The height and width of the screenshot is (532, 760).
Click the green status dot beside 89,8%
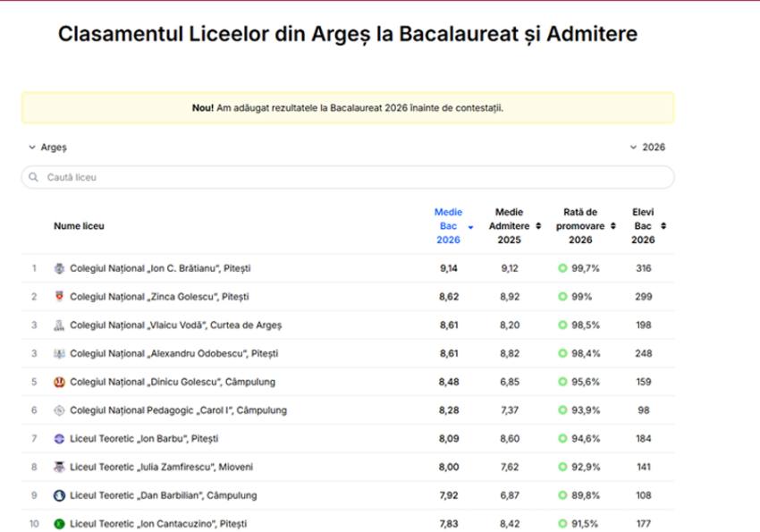(x=562, y=495)
